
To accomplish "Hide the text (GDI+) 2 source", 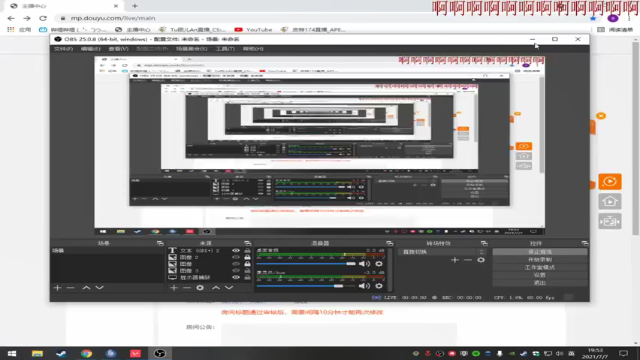I will pyautogui.click(x=236, y=251).
